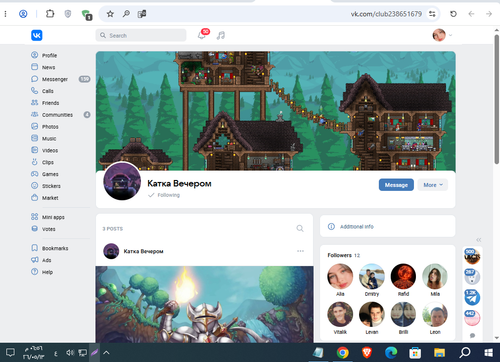Open Windows Start menu

click(x=488, y=352)
